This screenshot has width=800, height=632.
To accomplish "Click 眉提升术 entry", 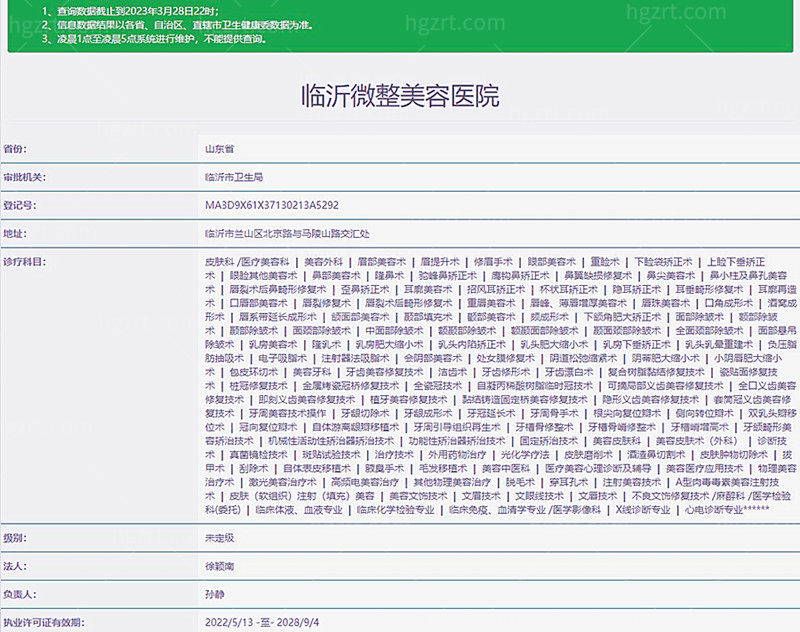I will 440,262.
